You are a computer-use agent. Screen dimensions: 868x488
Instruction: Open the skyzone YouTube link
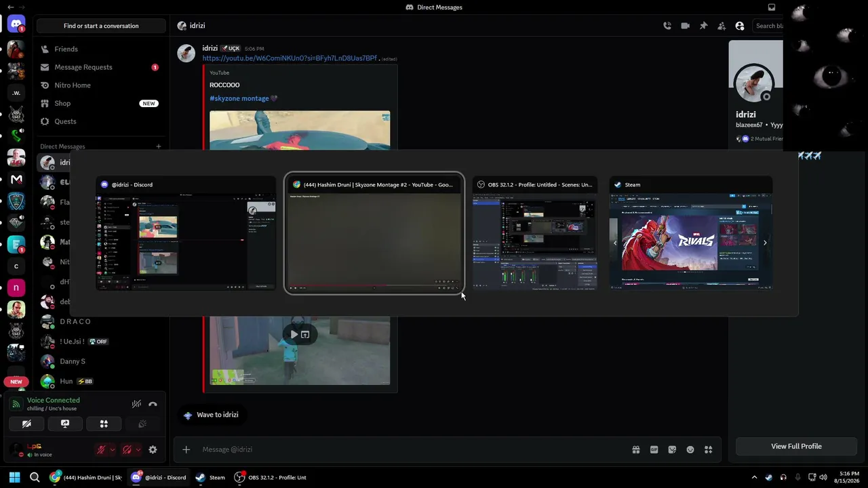(290, 58)
